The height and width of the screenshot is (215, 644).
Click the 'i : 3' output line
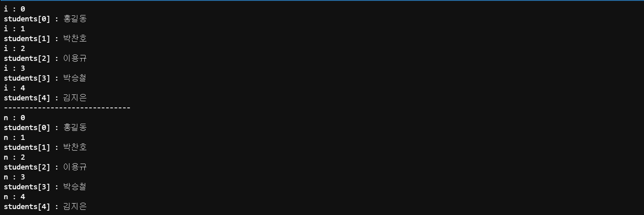15,68
